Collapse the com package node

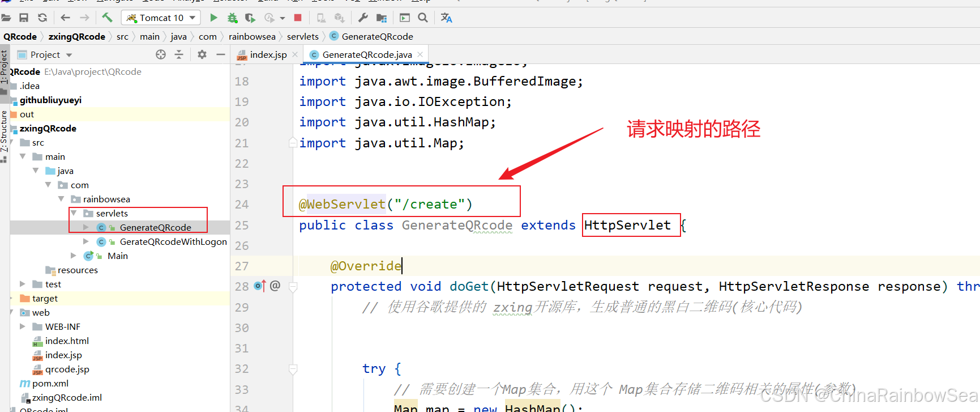click(x=48, y=185)
